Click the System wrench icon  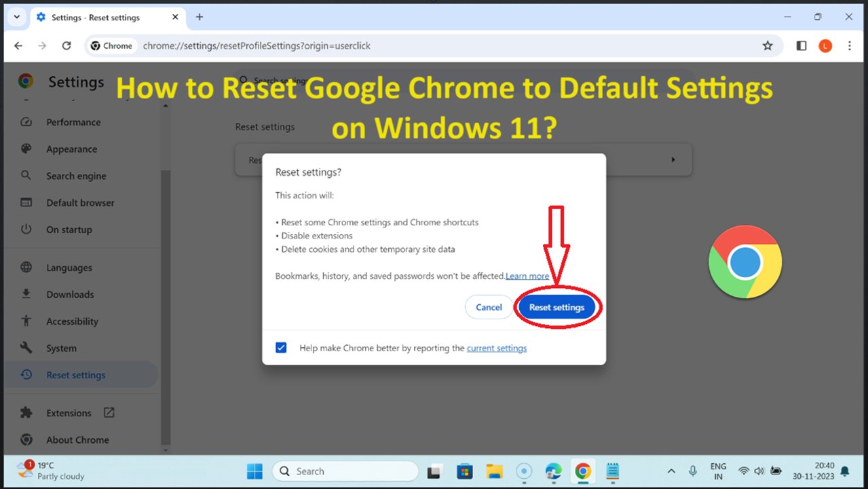click(x=26, y=348)
